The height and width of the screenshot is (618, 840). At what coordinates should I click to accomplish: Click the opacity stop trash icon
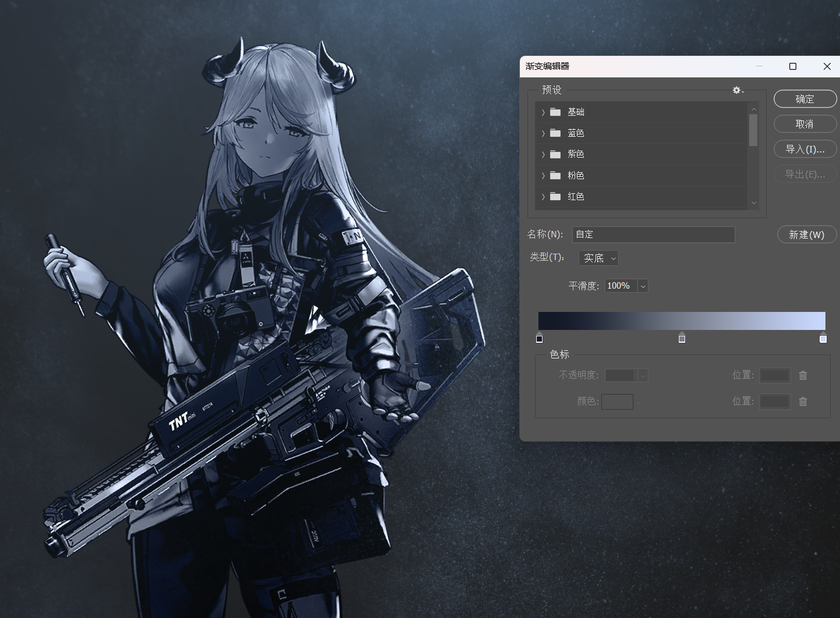(803, 375)
